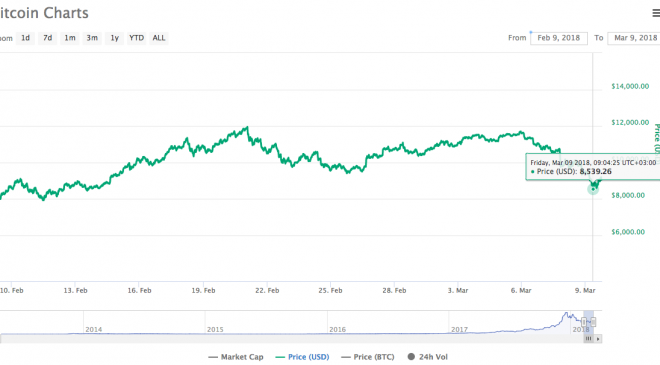This screenshot has width=660, height=365.
Task: Click the navigator scrollbar thumb
Action: tap(588, 338)
